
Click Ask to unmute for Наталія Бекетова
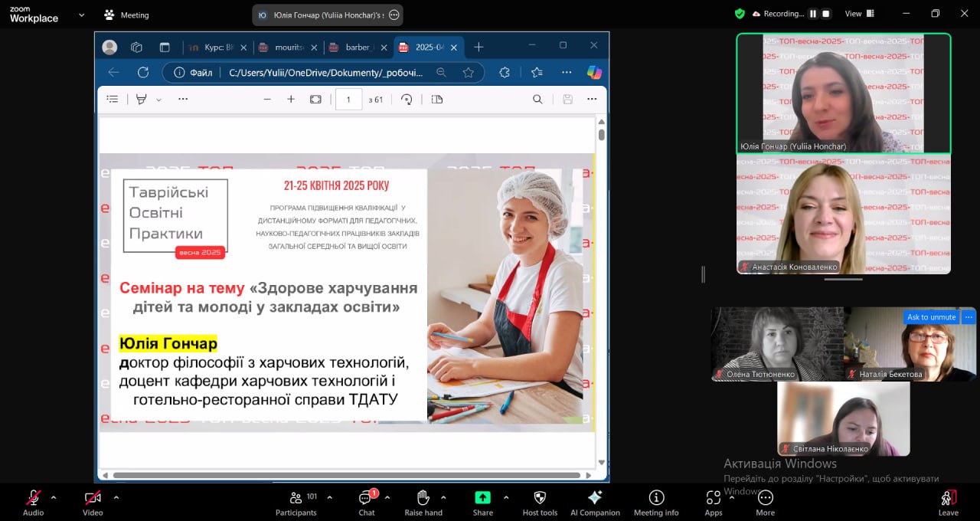click(x=931, y=317)
